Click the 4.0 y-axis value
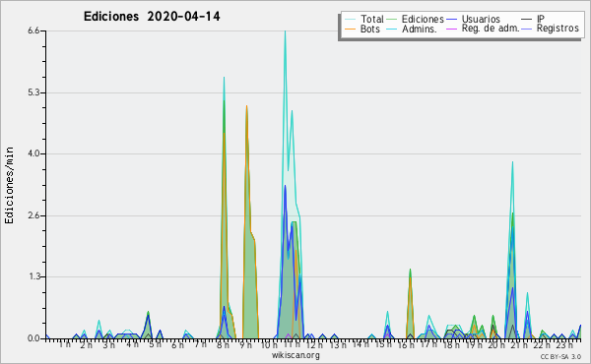This screenshot has height=364, width=591. point(33,153)
